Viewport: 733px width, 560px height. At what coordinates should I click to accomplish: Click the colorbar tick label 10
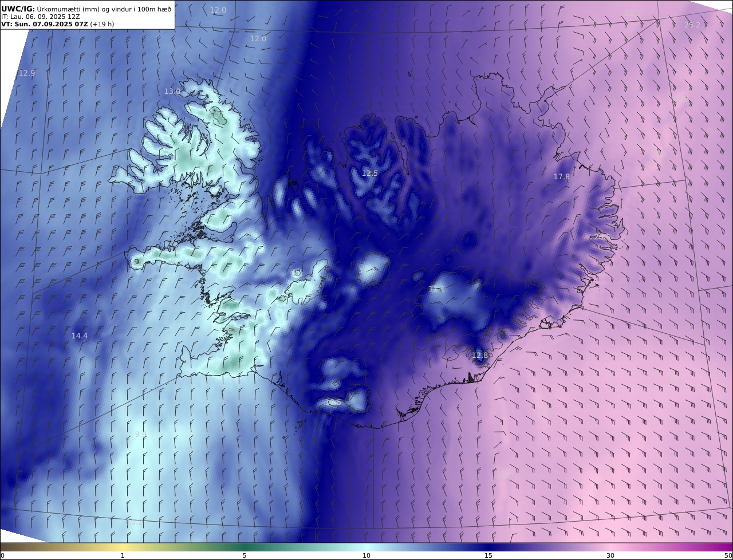point(366,555)
